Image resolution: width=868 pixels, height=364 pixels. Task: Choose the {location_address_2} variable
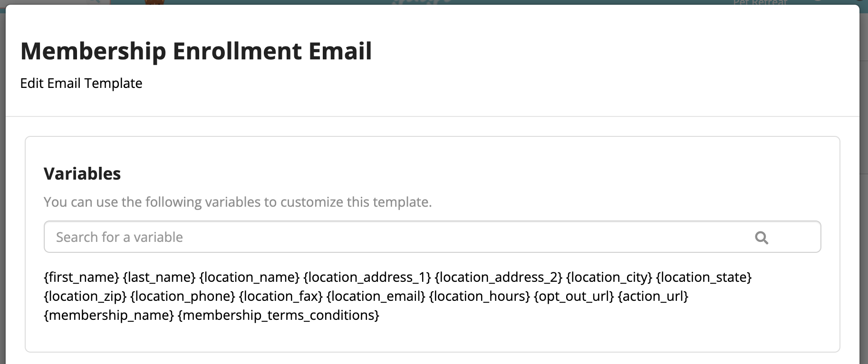[x=499, y=277]
